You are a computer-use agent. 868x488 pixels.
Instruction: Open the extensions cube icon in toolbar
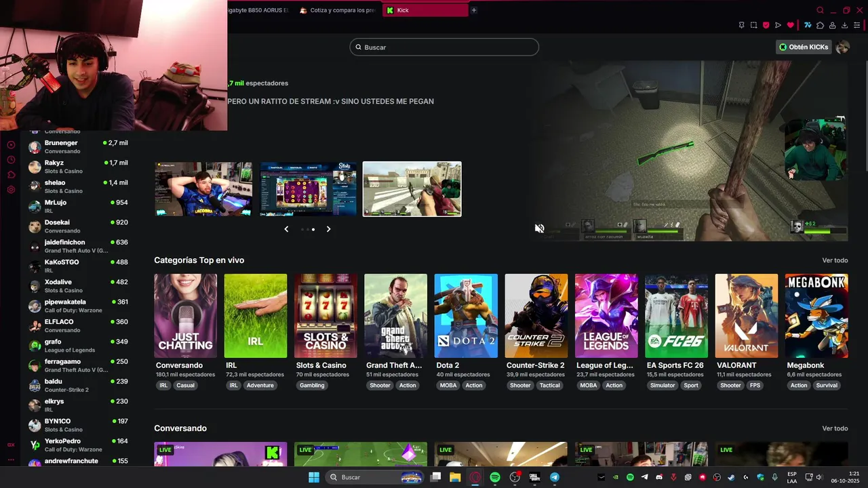[820, 25]
